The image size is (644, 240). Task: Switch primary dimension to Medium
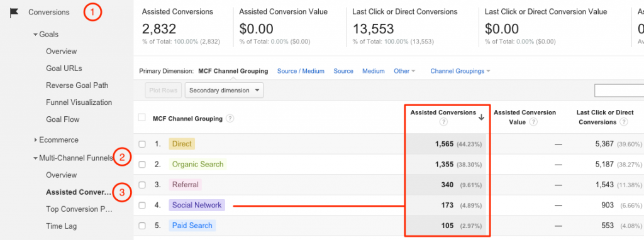(374, 71)
